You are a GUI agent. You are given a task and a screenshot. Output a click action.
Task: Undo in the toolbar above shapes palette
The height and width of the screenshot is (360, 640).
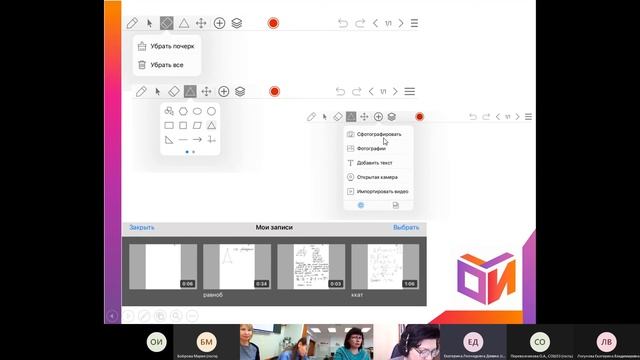click(x=340, y=91)
